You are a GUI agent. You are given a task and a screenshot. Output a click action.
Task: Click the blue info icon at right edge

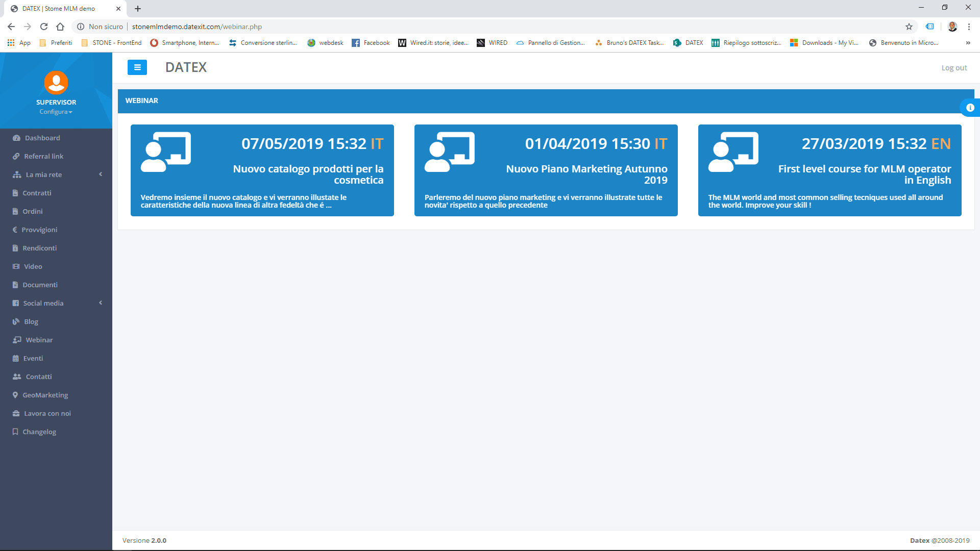970,108
